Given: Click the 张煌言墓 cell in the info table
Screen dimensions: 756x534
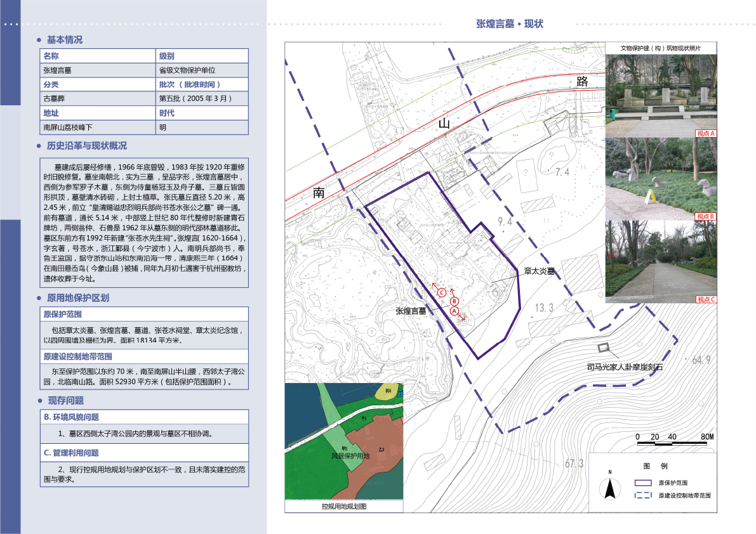Looking at the screenshot, I should coord(98,70).
